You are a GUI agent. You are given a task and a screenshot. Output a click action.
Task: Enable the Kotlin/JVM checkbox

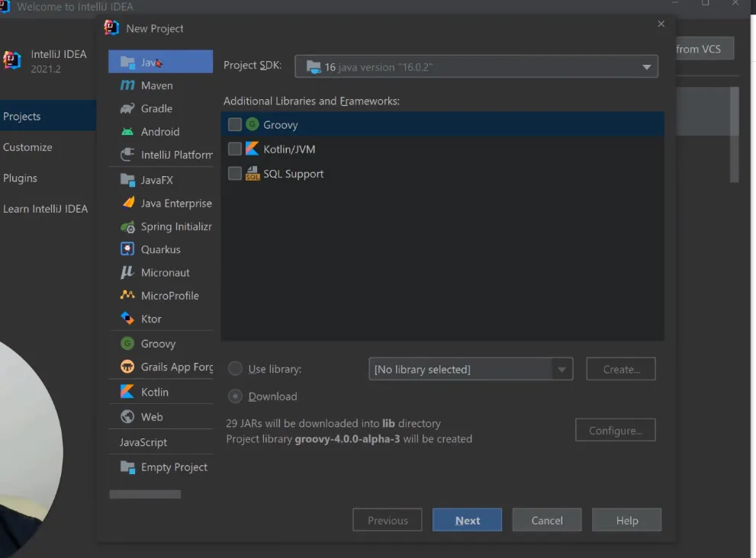pos(235,149)
